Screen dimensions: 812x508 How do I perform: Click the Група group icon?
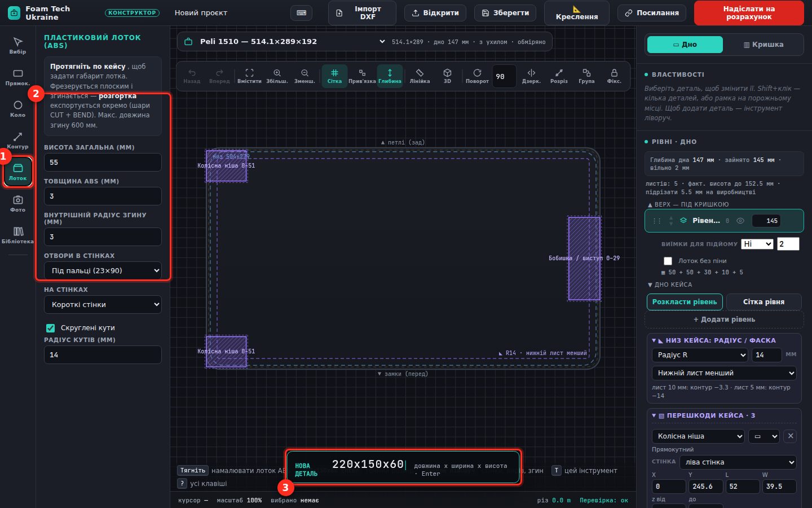586,76
